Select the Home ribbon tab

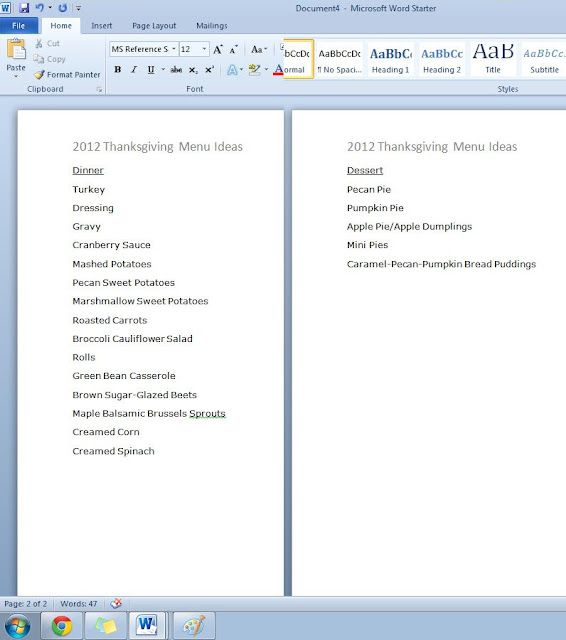coord(61,26)
